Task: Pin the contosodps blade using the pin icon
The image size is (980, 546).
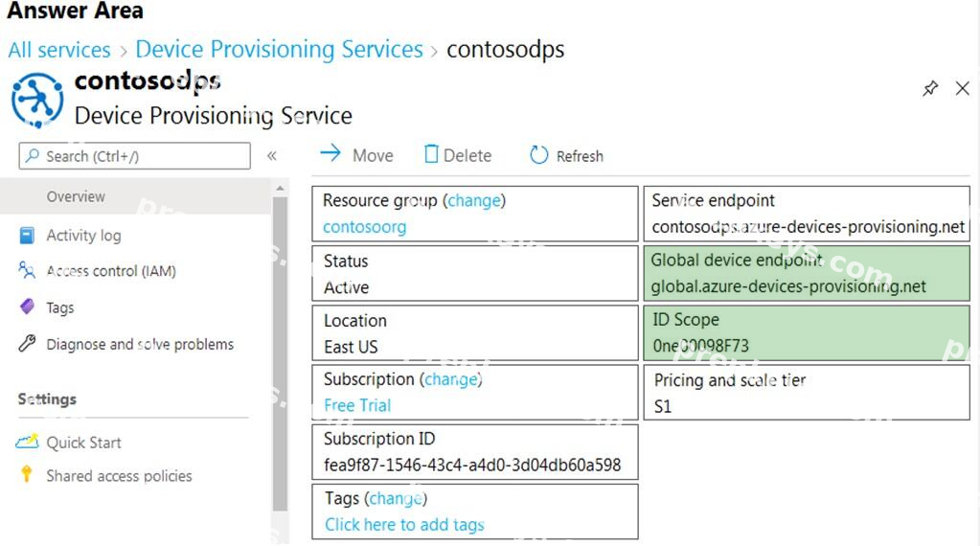Action: 930,89
